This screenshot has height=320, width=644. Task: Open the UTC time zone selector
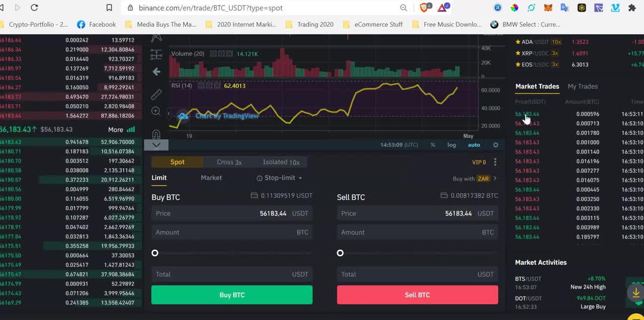click(x=399, y=145)
